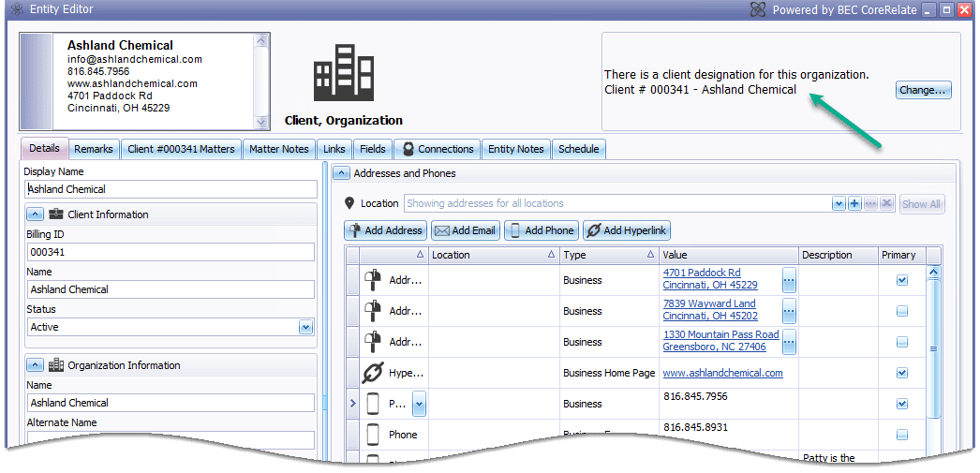The image size is (980, 473).
Task: Click the Alternate Name input field
Action: click(x=171, y=439)
